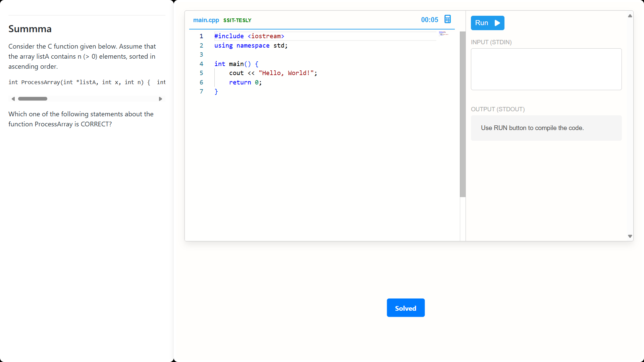Click the output area showing RUN instructions

[x=546, y=128]
